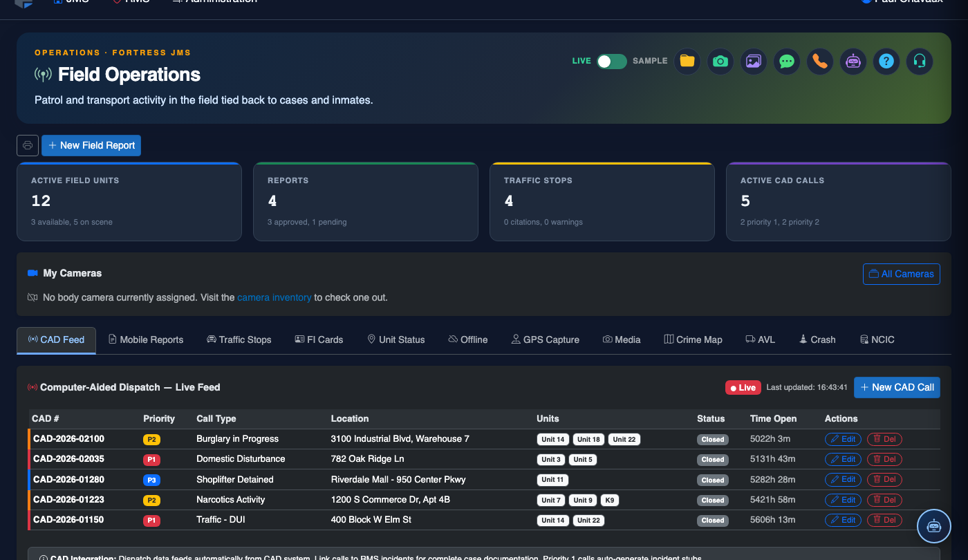Select the CAD Feed tab

pos(57,339)
